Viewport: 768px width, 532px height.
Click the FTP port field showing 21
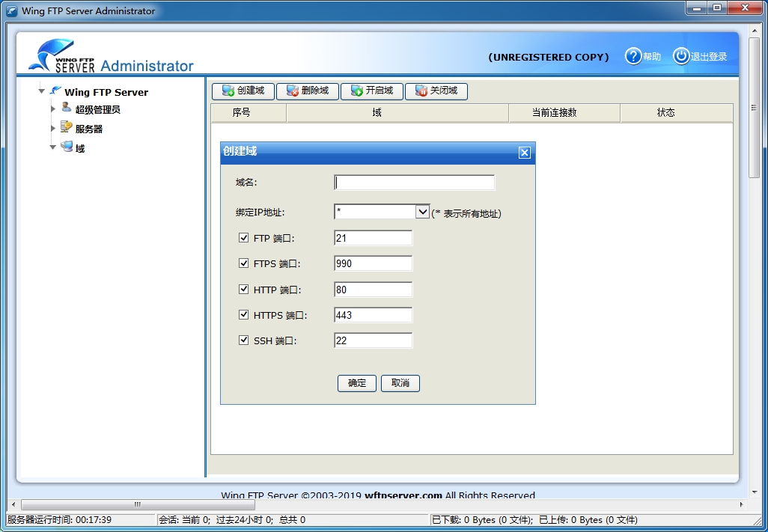(374, 239)
